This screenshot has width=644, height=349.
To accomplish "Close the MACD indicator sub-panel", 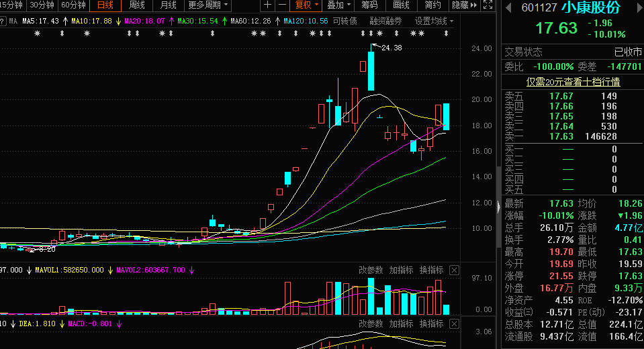I will tap(454, 324).
